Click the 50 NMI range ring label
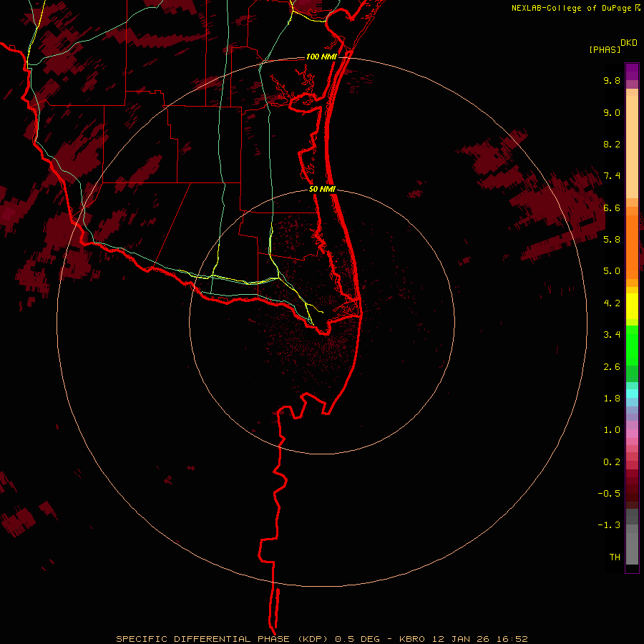 click(x=323, y=189)
